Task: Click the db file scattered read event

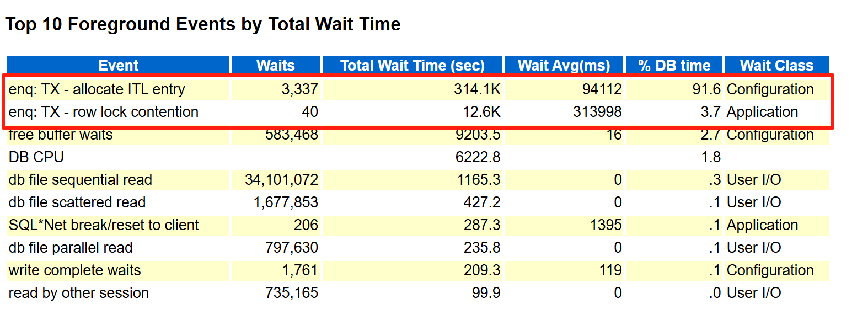Action: (x=77, y=202)
